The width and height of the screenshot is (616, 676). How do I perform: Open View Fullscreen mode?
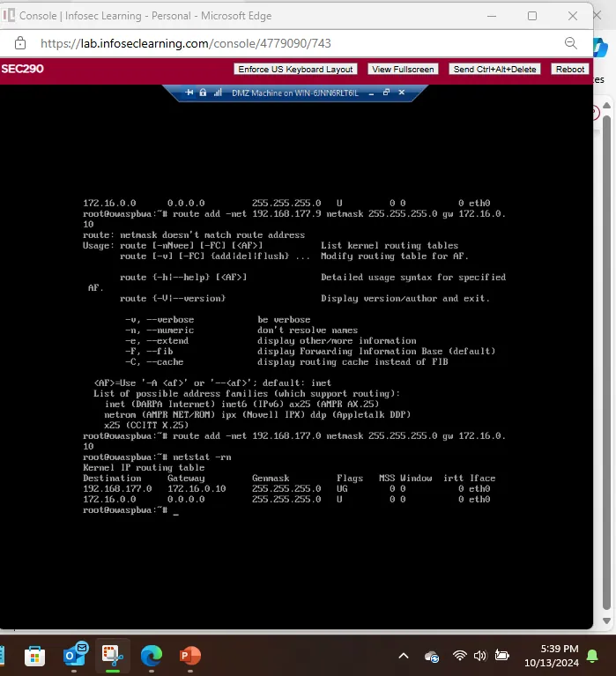point(403,70)
